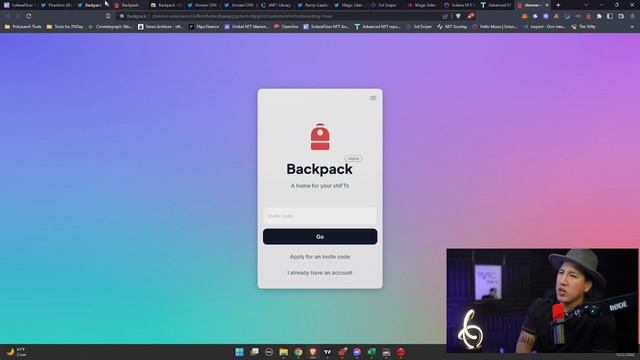Open the Global NFT Market bookmark

point(247,27)
